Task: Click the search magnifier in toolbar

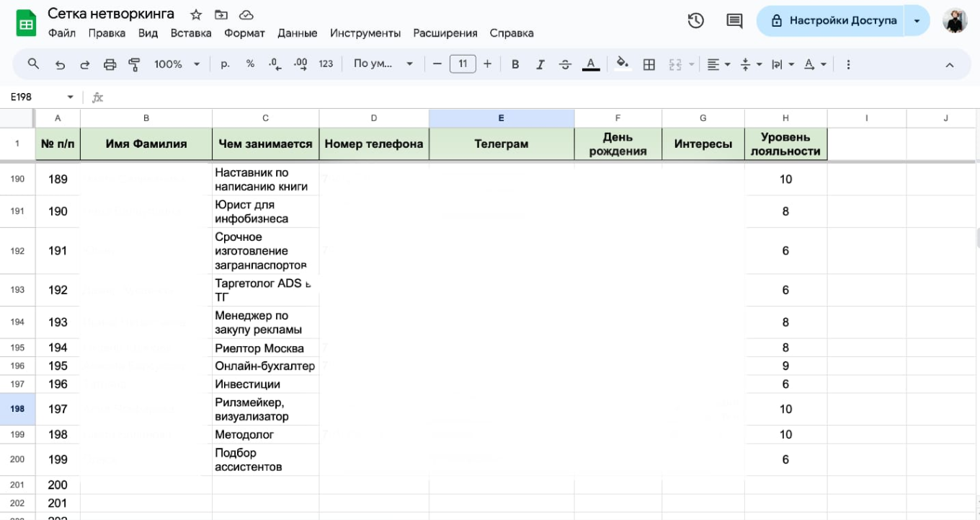Action: point(33,64)
